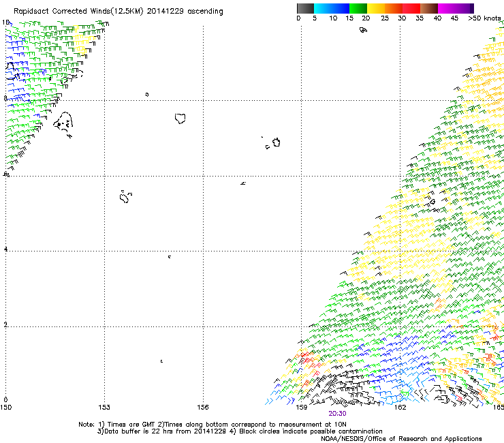Click the cyan 5-10 knots legend segment
This screenshot has height=443, width=504.
(x=323, y=8)
